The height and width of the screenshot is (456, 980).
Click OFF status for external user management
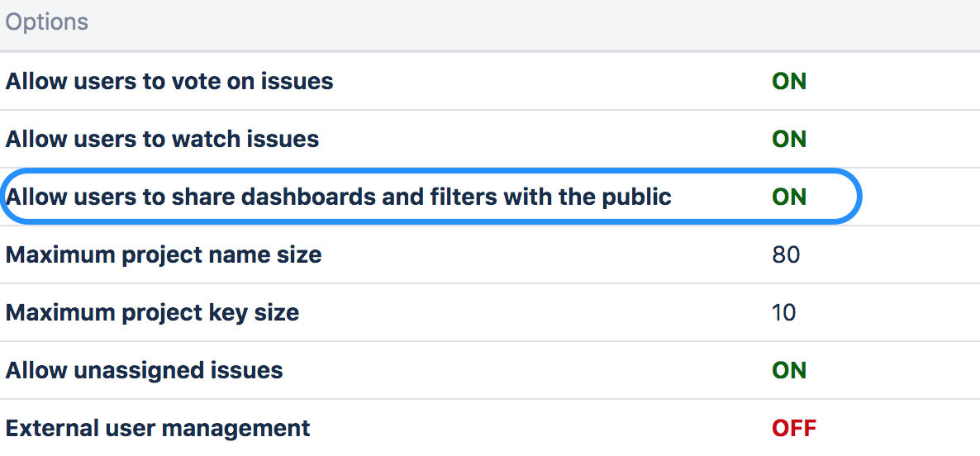click(x=794, y=428)
